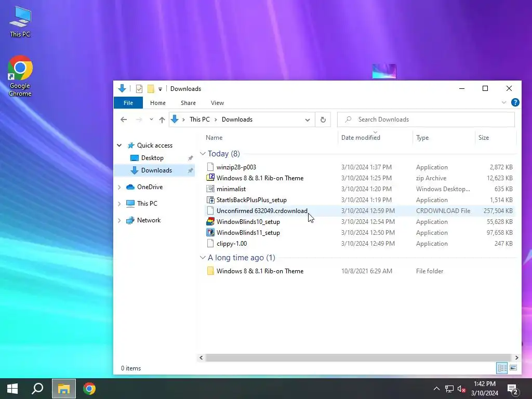Click This PC in the address bar
532x399 pixels.
[x=199, y=119]
